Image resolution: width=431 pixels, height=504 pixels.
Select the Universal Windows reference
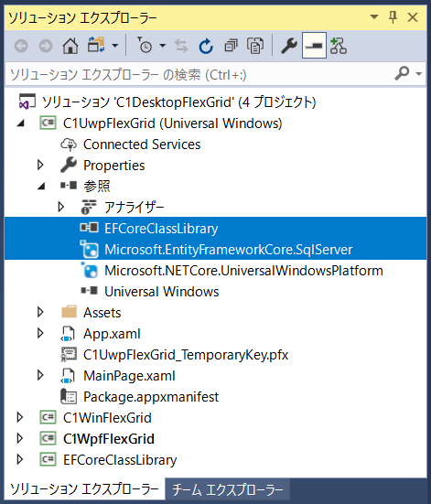click(x=162, y=292)
